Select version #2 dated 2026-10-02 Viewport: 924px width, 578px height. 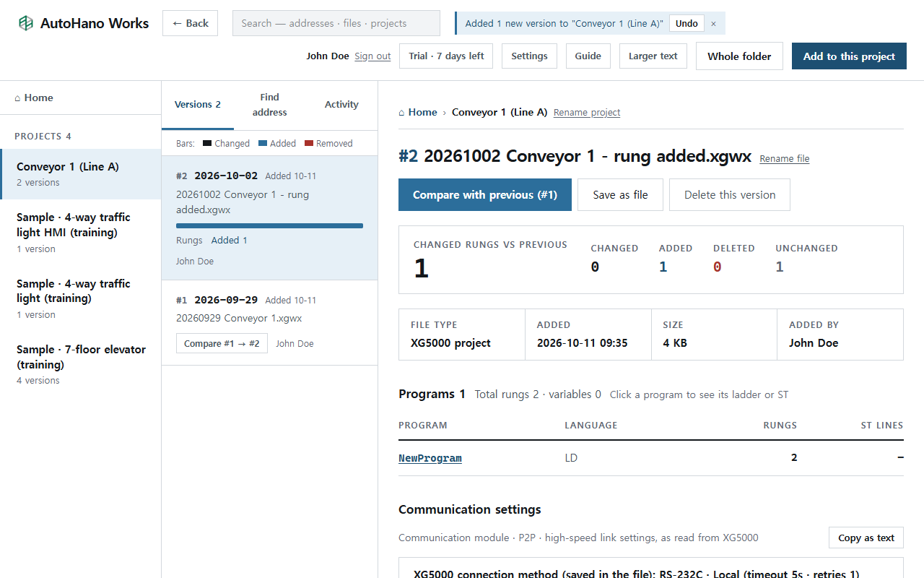tap(269, 218)
